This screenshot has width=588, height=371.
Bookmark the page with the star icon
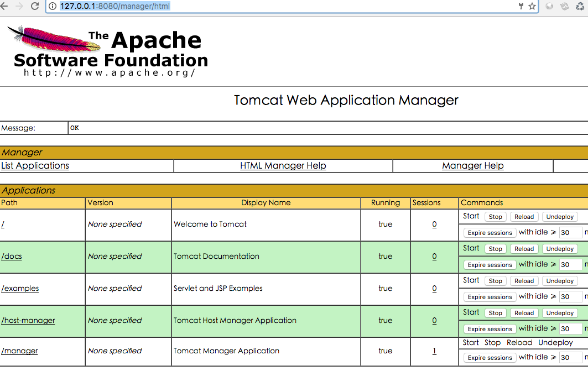[x=532, y=6]
